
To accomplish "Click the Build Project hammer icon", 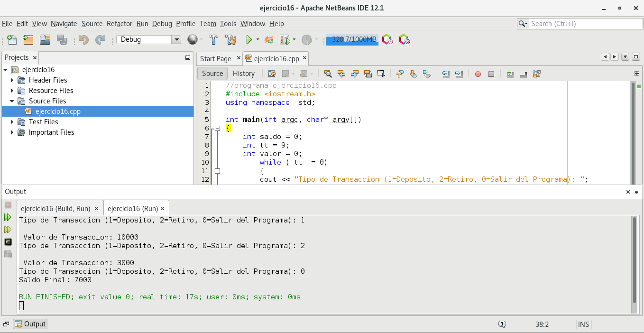I will pos(214,40).
